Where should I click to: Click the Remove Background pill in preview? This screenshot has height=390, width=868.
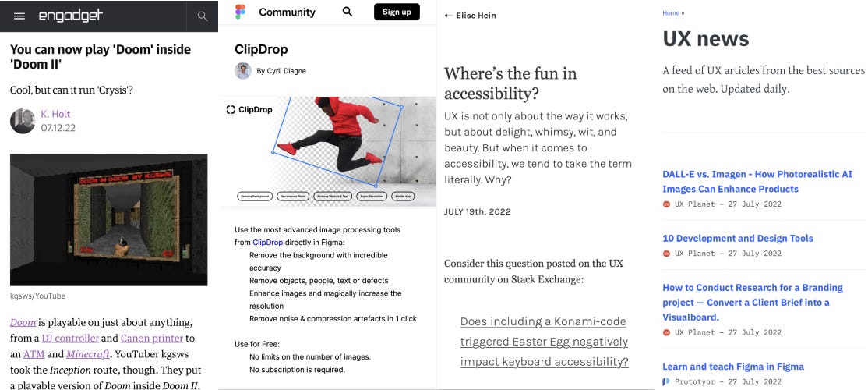click(x=255, y=196)
